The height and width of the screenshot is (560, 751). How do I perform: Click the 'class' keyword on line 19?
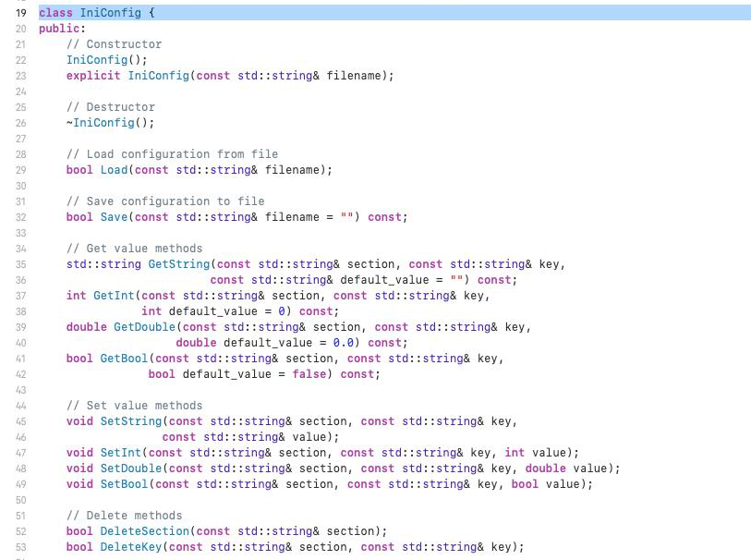[x=55, y=13]
